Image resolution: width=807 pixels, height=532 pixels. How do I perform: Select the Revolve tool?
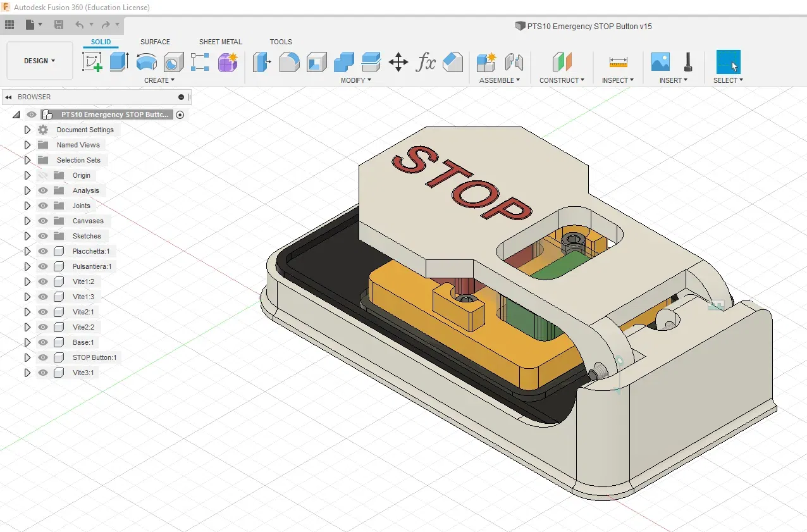147,62
